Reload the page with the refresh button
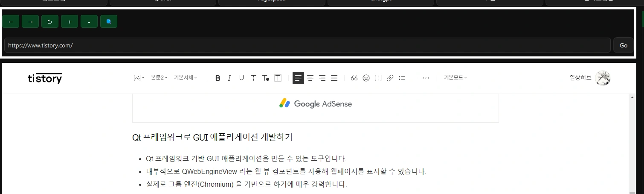This screenshot has height=194, width=644. (49, 21)
